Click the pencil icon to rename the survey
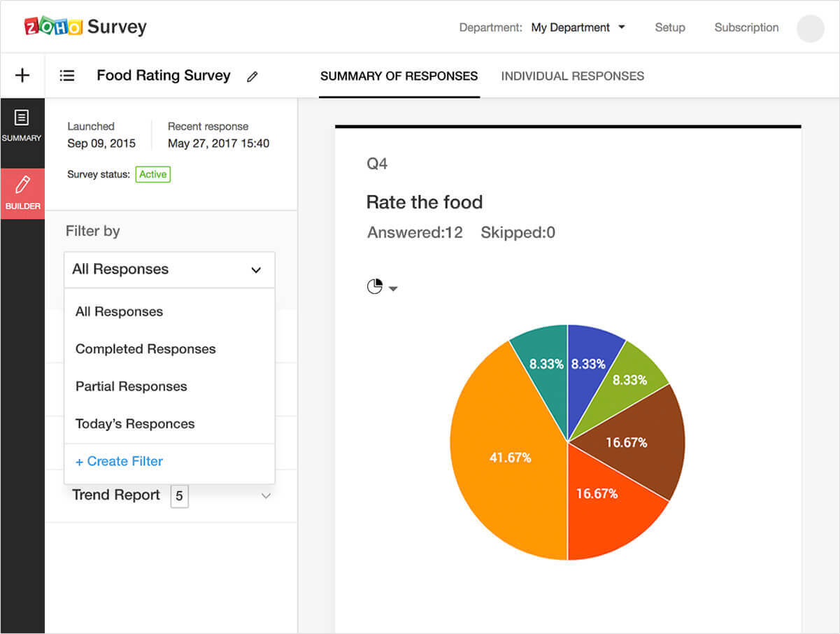 pos(252,76)
